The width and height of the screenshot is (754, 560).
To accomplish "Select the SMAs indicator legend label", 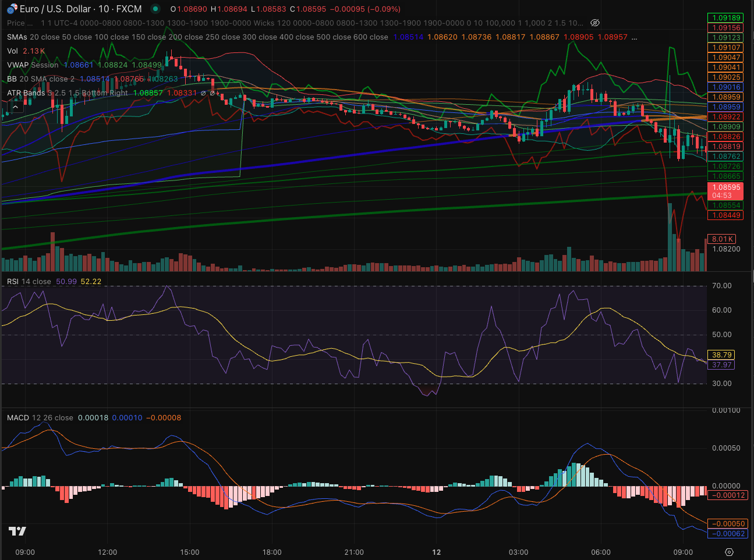I will point(17,37).
